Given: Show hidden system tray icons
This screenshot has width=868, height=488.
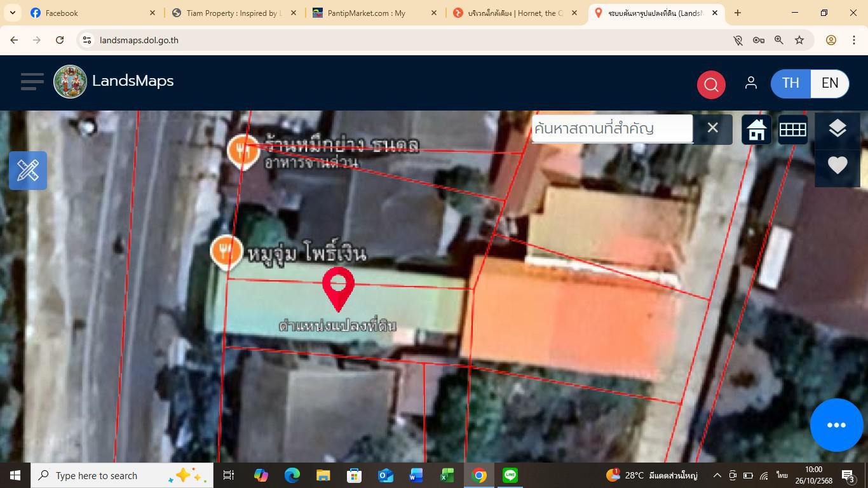Looking at the screenshot, I should point(717,475).
